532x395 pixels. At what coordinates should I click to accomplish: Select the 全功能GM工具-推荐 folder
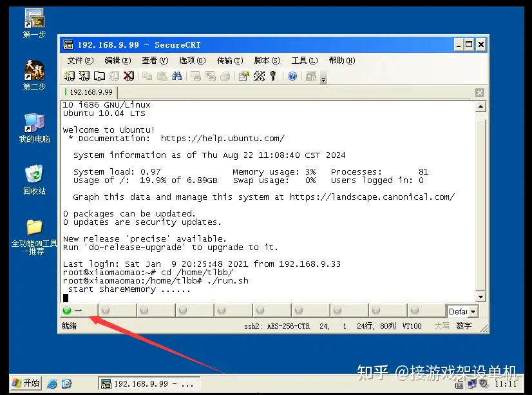point(34,237)
